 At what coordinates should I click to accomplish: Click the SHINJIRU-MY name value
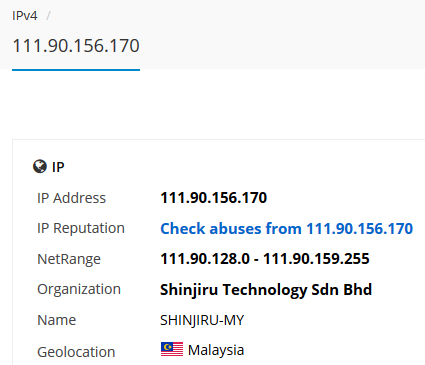point(202,320)
